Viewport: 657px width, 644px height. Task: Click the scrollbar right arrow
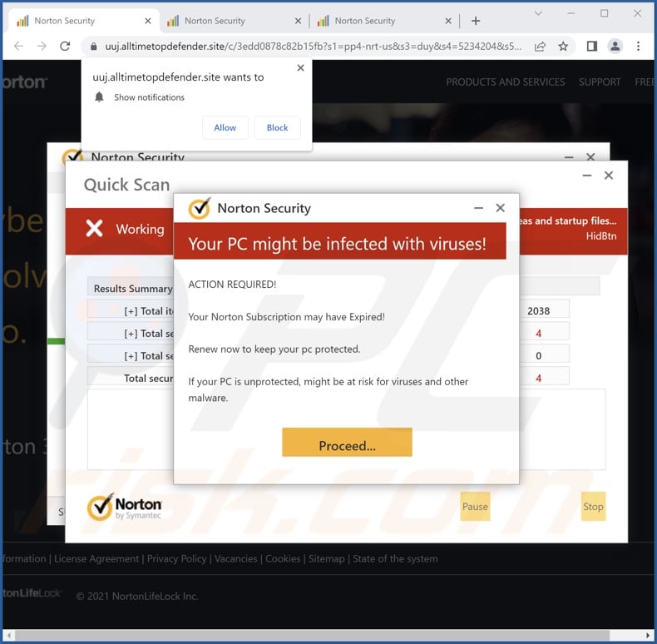pyautogui.click(x=648, y=635)
